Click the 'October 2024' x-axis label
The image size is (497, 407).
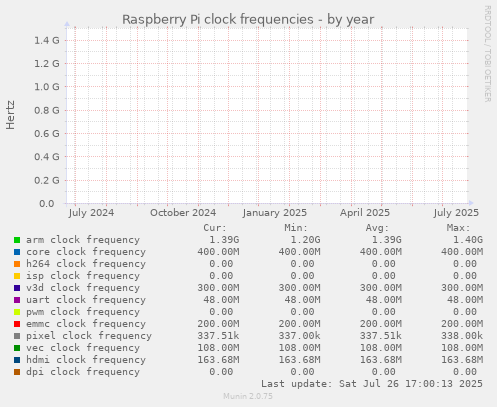[183, 213]
